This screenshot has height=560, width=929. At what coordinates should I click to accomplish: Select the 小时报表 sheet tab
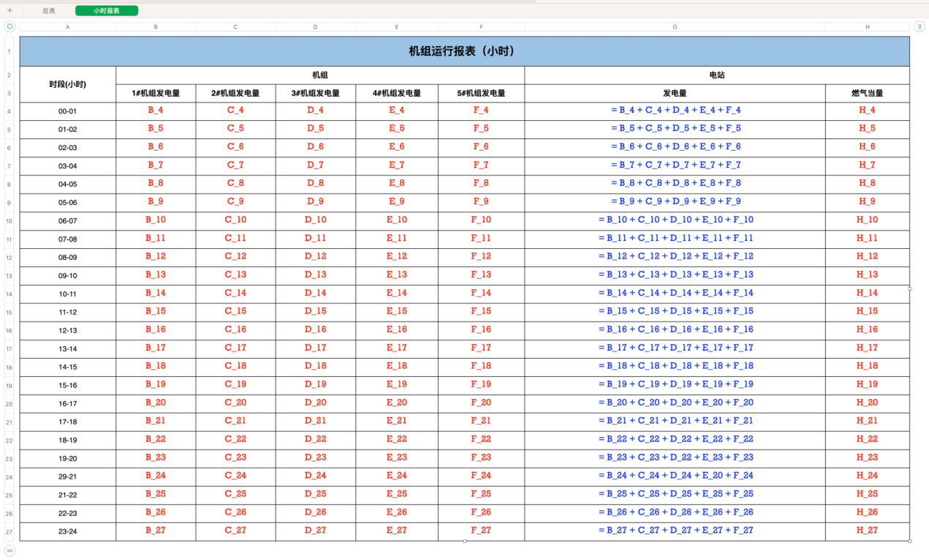[x=106, y=11]
